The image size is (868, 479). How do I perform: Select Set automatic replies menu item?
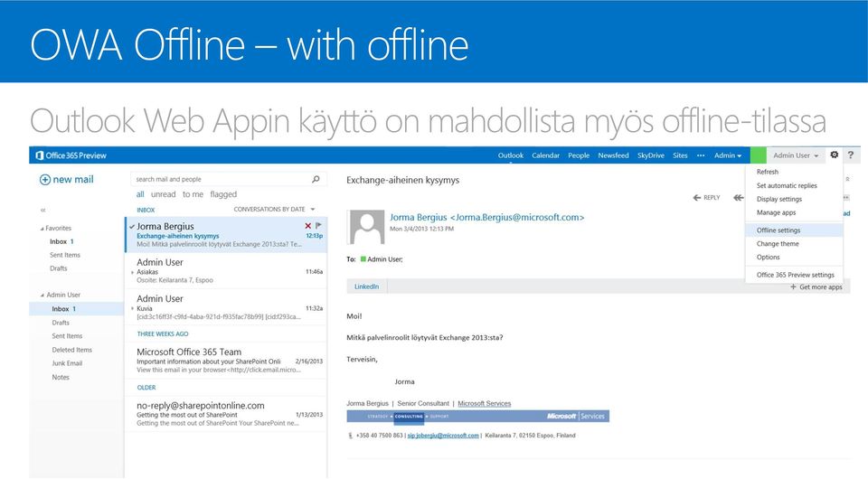tap(795, 186)
